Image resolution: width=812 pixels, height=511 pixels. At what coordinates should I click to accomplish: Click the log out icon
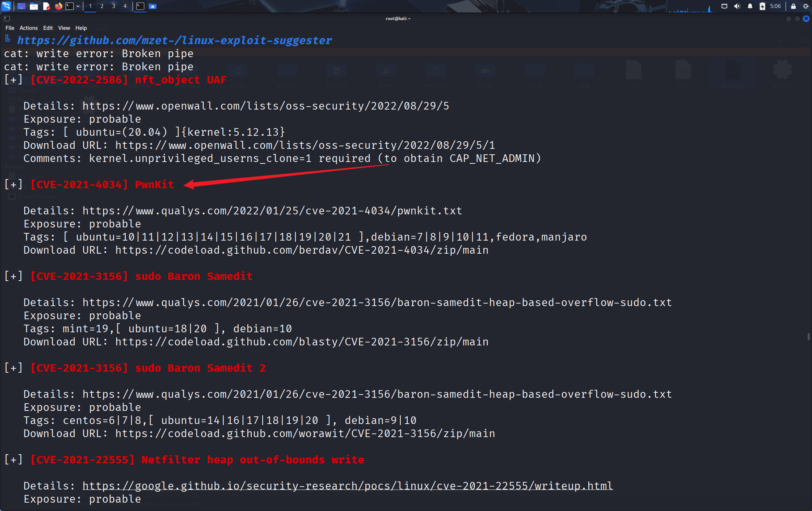(806, 6)
